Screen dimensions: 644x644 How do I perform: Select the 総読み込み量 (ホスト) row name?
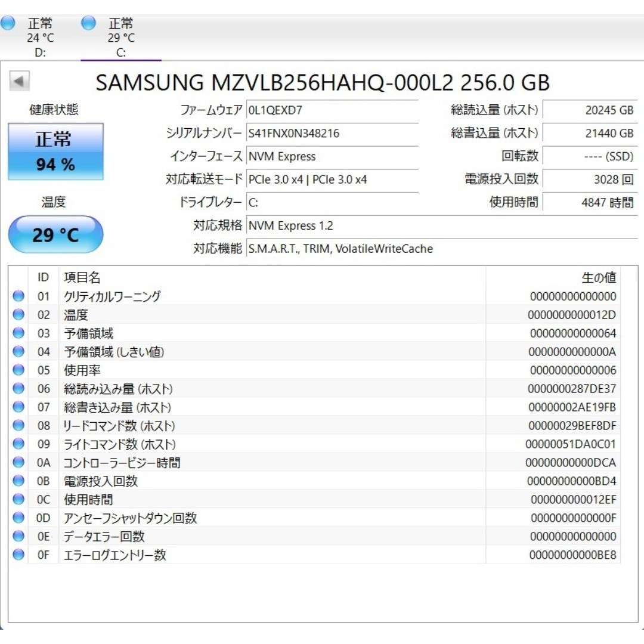[x=118, y=389]
